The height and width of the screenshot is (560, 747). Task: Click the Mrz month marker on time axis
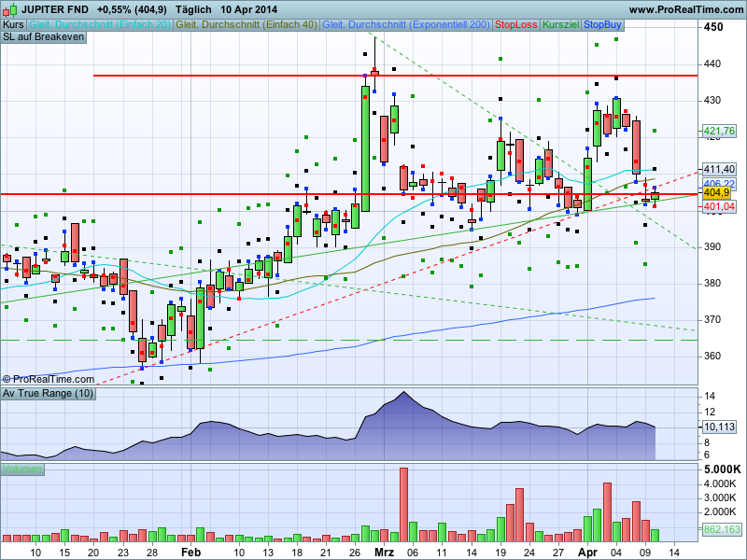coord(384,552)
